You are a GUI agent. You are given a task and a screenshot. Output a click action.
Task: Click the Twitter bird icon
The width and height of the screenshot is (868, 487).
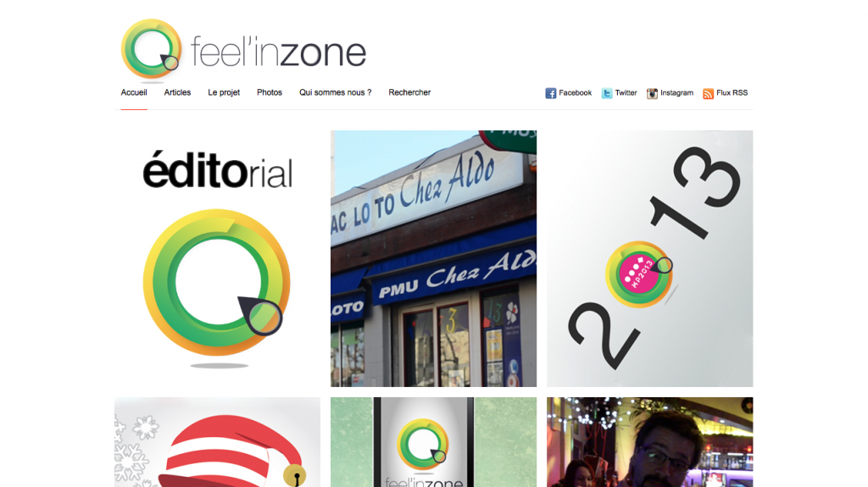pos(607,93)
